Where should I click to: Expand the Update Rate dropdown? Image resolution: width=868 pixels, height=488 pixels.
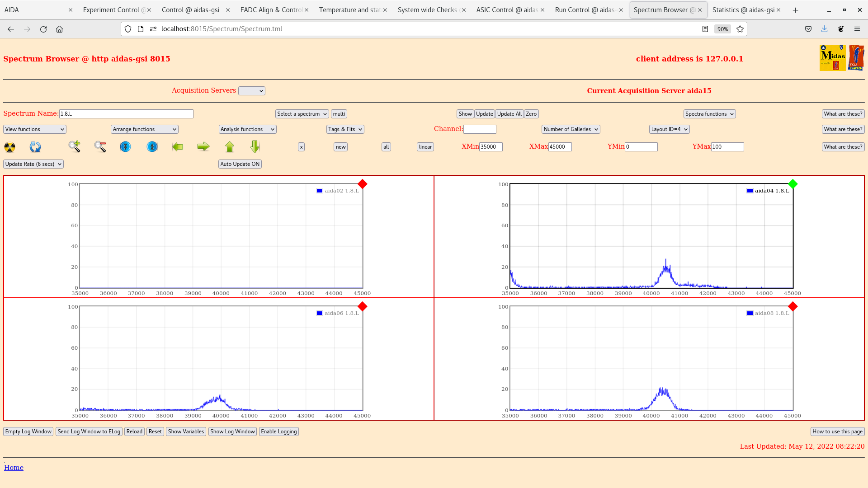click(x=33, y=164)
